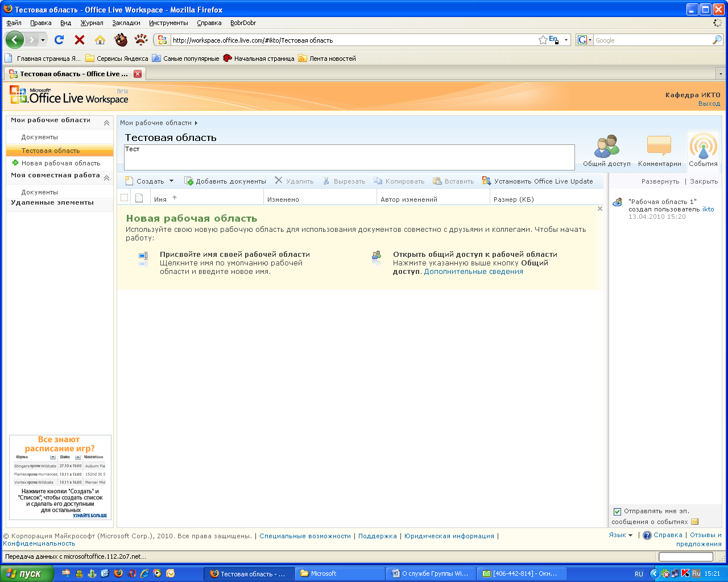Open Лента новостей bookmark feed
This screenshot has height=582, width=728.
(327, 59)
